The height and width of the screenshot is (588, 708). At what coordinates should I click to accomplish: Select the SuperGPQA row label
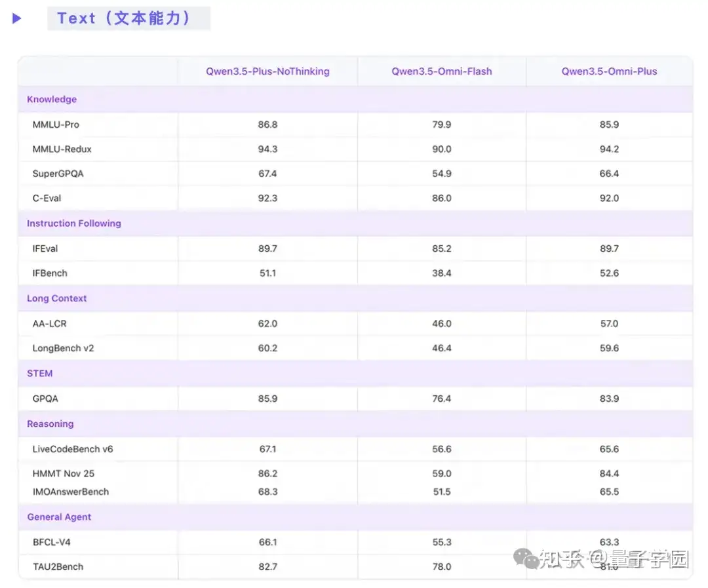(58, 174)
